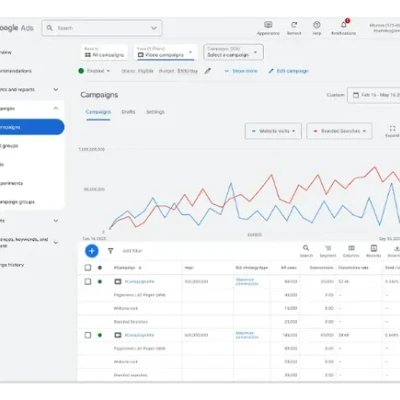
Task: Click the pencil icon beside the budget
Action: (208, 71)
